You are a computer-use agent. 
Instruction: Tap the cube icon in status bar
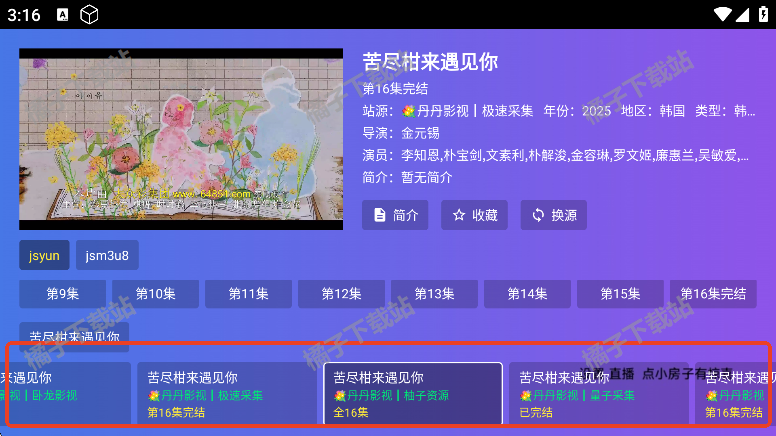click(x=89, y=15)
